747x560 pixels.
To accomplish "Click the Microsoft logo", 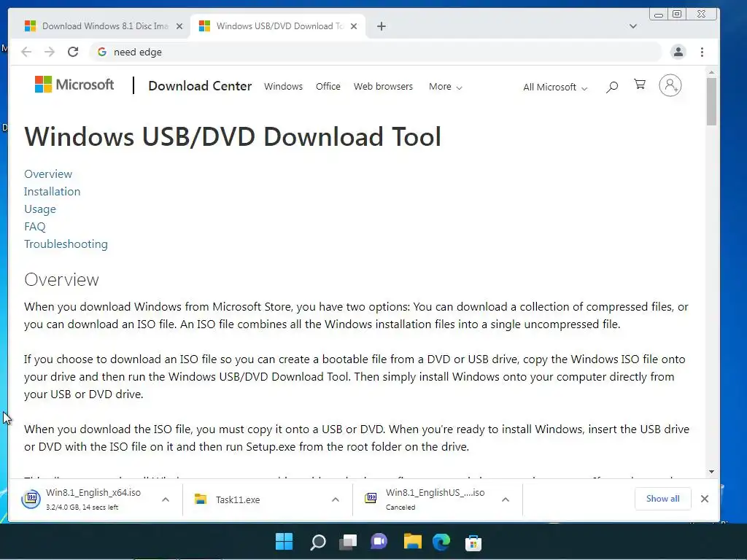I will [x=74, y=85].
